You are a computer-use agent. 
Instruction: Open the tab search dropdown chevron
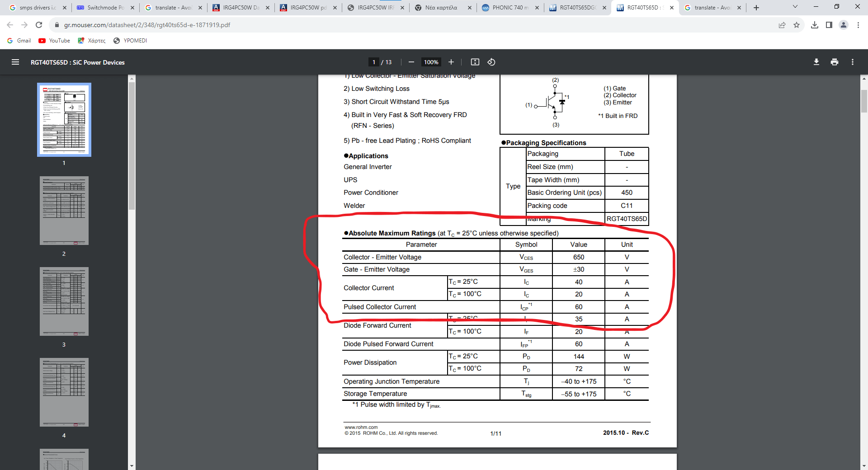pos(795,7)
